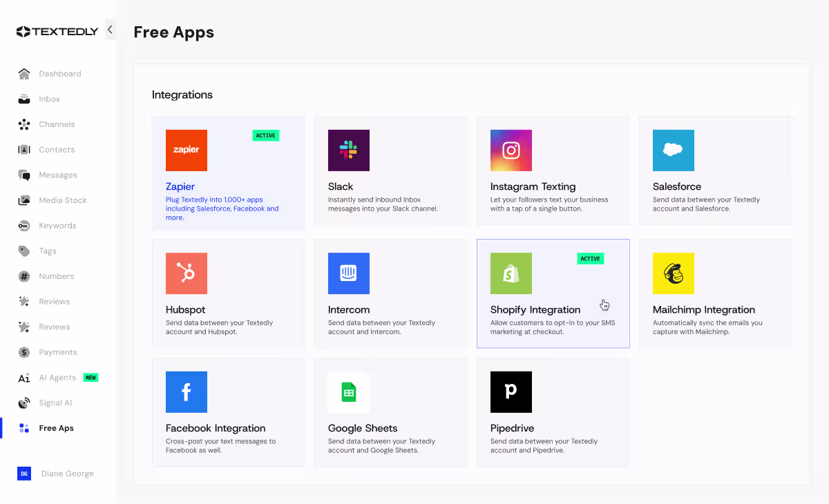Click the Hubspot logo icon

(x=187, y=273)
